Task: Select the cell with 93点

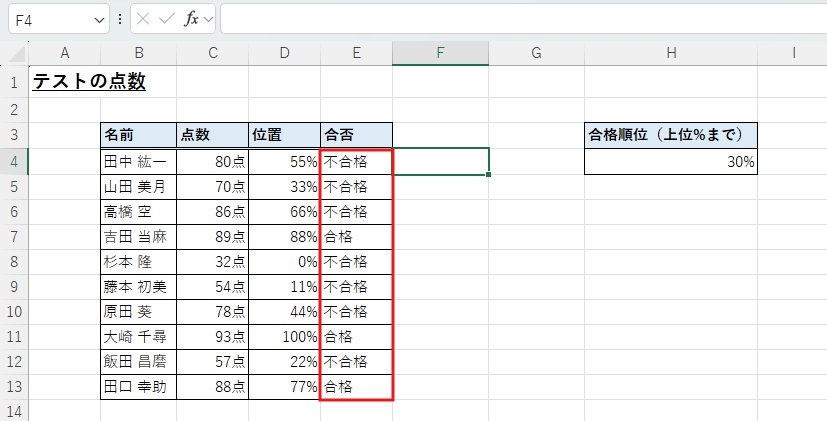Action: point(212,336)
